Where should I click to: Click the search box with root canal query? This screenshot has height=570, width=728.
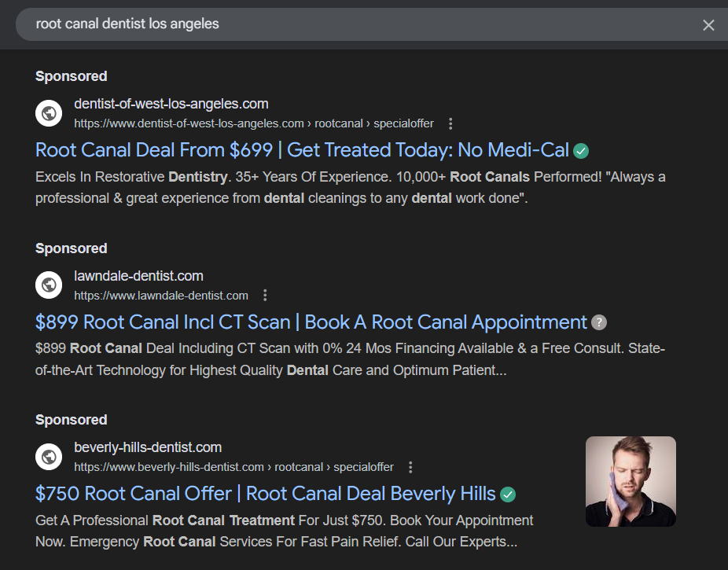pyautogui.click(x=354, y=24)
